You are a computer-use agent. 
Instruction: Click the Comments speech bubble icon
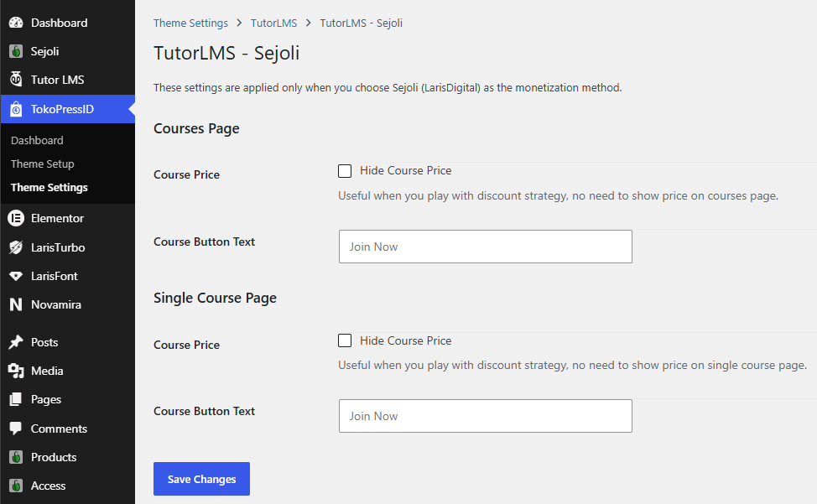(16, 429)
